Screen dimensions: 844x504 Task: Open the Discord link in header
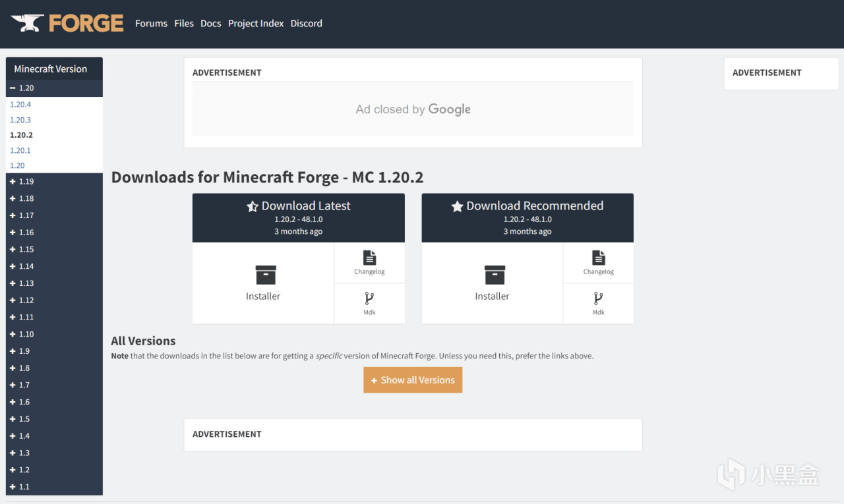click(307, 23)
